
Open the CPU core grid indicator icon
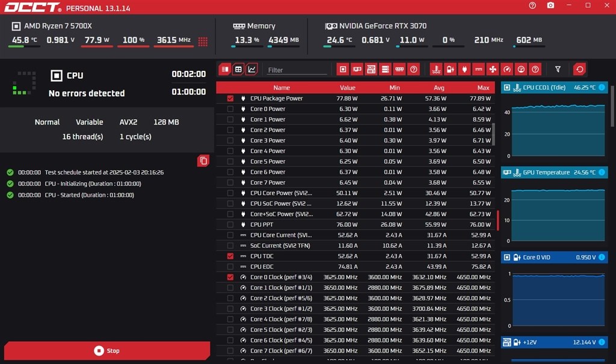click(x=203, y=42)
